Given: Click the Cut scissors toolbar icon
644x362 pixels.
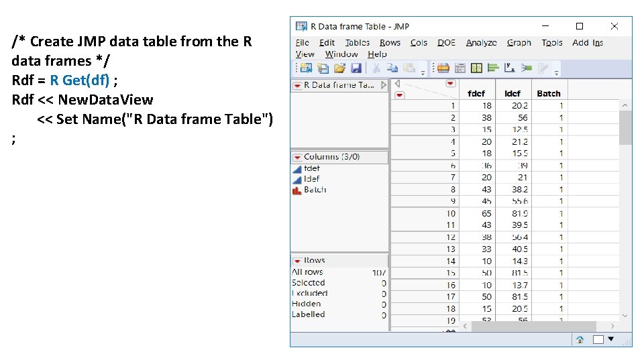Looking at the screenshot, I should (x=376, y=68).
